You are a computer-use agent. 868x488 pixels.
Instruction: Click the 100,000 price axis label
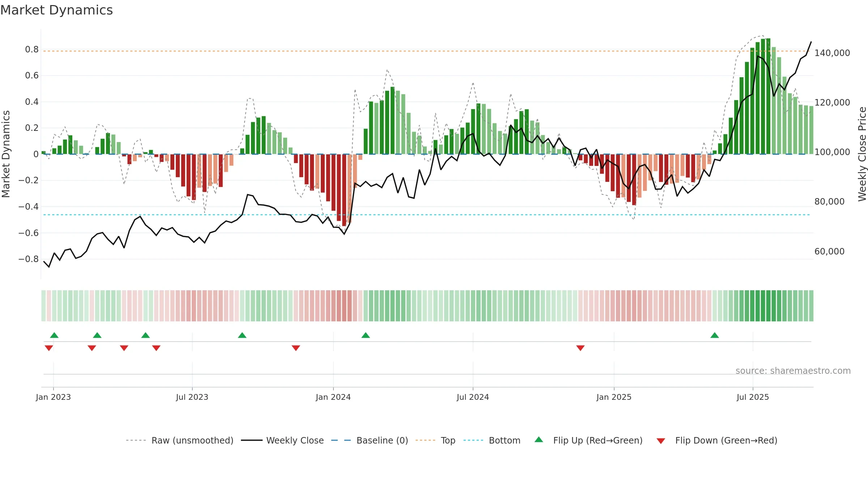click(832, 152)
